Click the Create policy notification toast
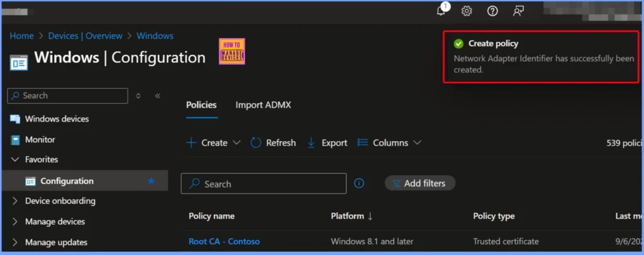This screenshot has width=644, height=255. [541, 56]
